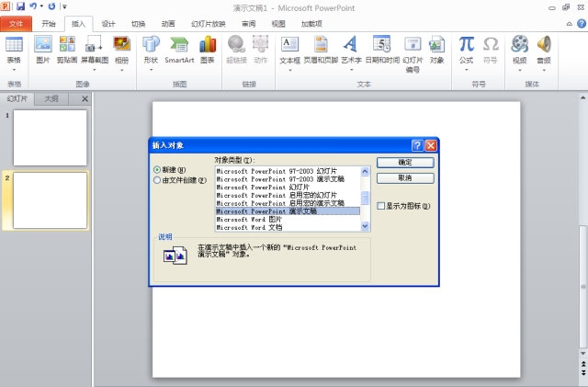Click the 对象 (Object) ribbon icon
The image size is (588, 387).
pos(436,49)
